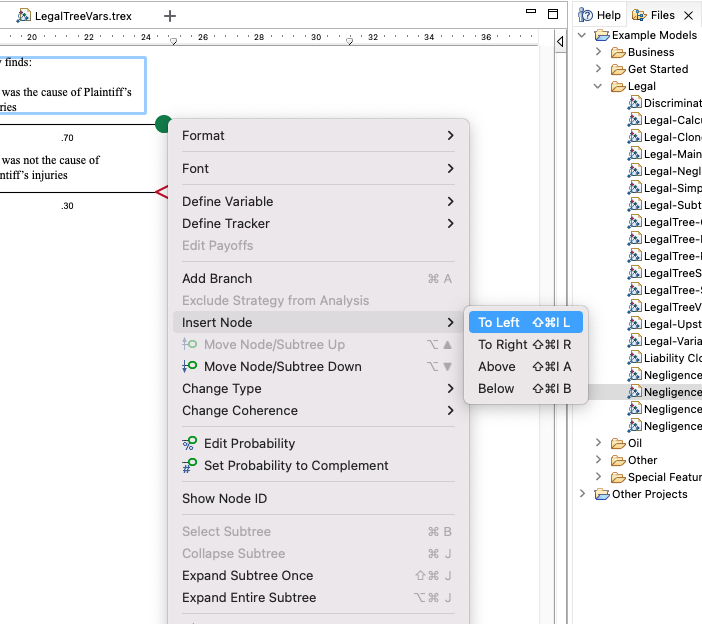Choose Set Probability to Complement

tap(318, 465)
